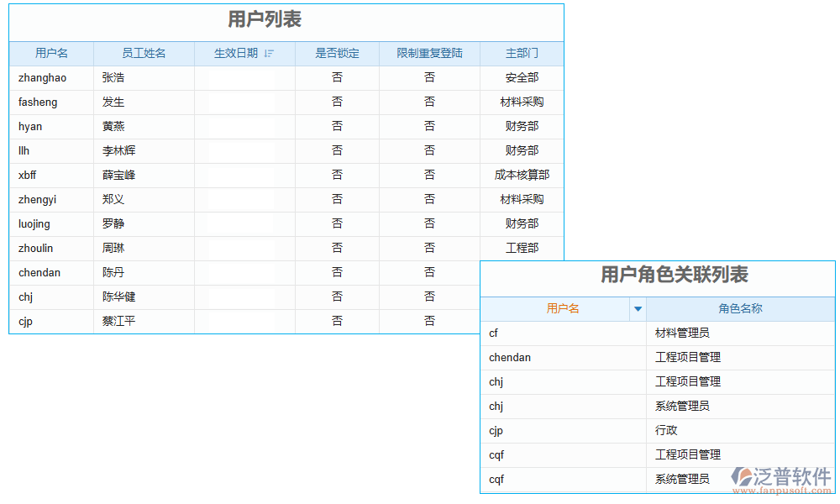Click the 角色名称 column header
The width and height of the screenshot is (840, 504).
(739, 309)
